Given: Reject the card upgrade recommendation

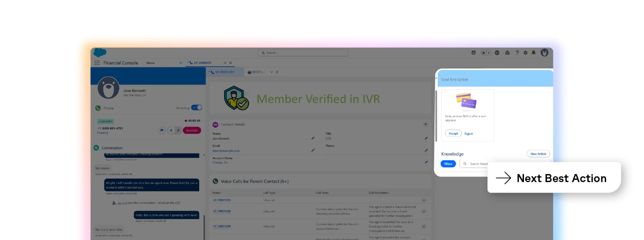Looking at the screenshot, I should (469, 134).
